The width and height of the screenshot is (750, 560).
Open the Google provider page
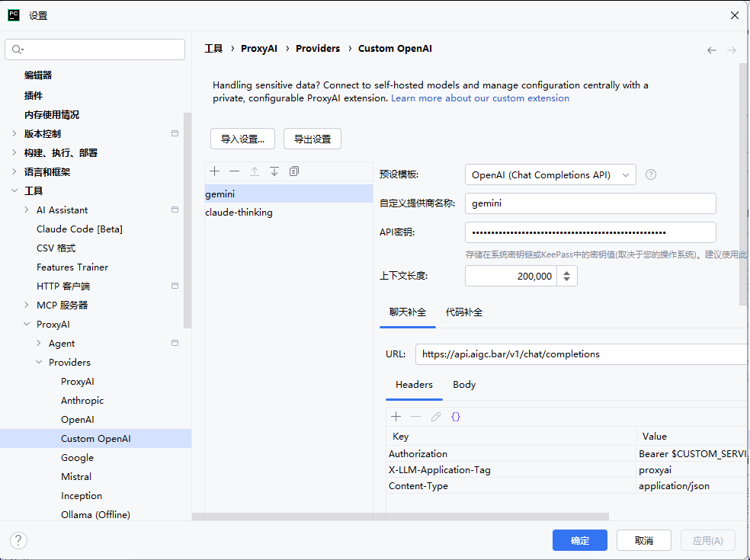(77, 458)
